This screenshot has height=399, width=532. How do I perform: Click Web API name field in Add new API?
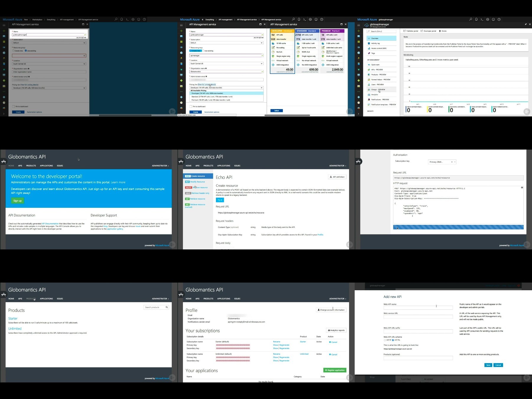coord(418,308)
